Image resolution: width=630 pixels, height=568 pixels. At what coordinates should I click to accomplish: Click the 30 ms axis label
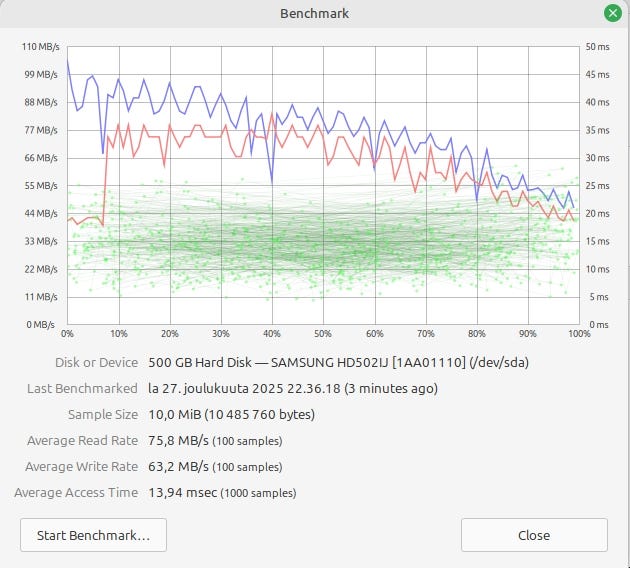pos(597,158)
